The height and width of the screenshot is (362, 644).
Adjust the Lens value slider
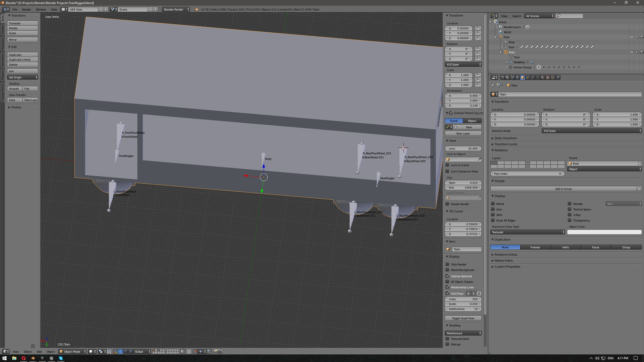[463, 148]
